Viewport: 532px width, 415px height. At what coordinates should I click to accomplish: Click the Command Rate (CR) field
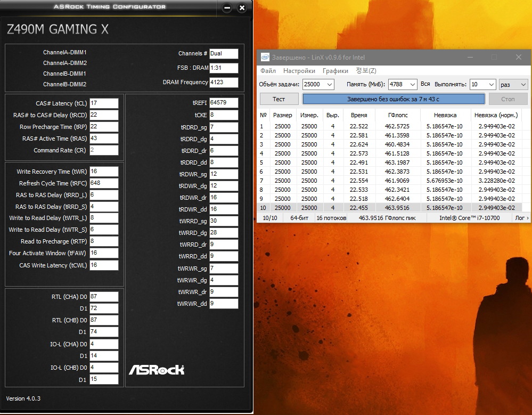pos(104,150)
